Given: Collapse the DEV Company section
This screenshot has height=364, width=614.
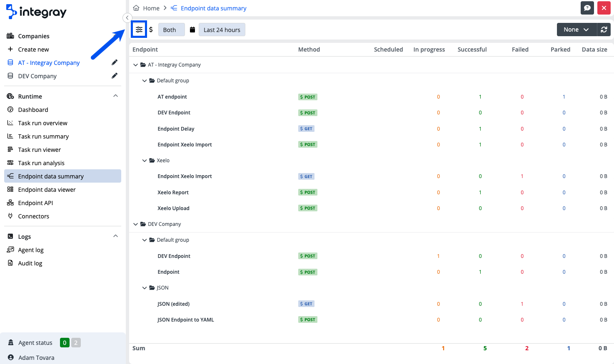Looking at the screenshot, I should [x=135, y=224].
